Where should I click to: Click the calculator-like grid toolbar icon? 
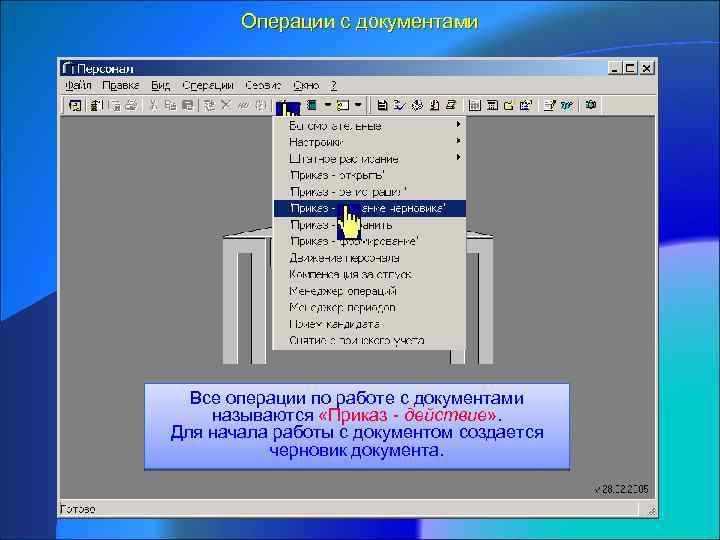(x=475, y=106)
